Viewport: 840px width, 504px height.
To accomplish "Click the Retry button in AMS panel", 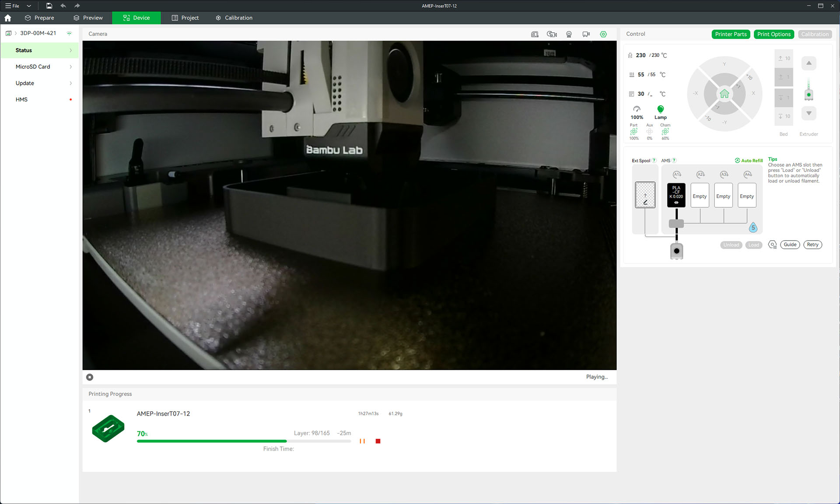I will point(812,245).
